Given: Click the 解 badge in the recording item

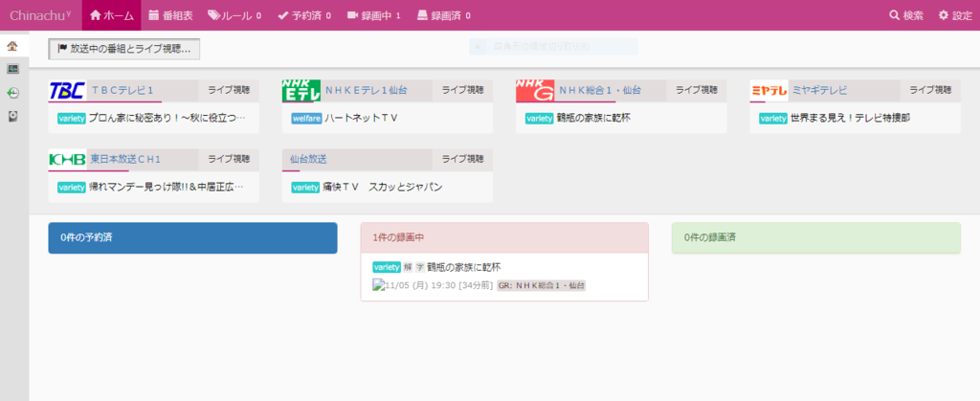Looking at the screenshot, I should click(408, 267).
